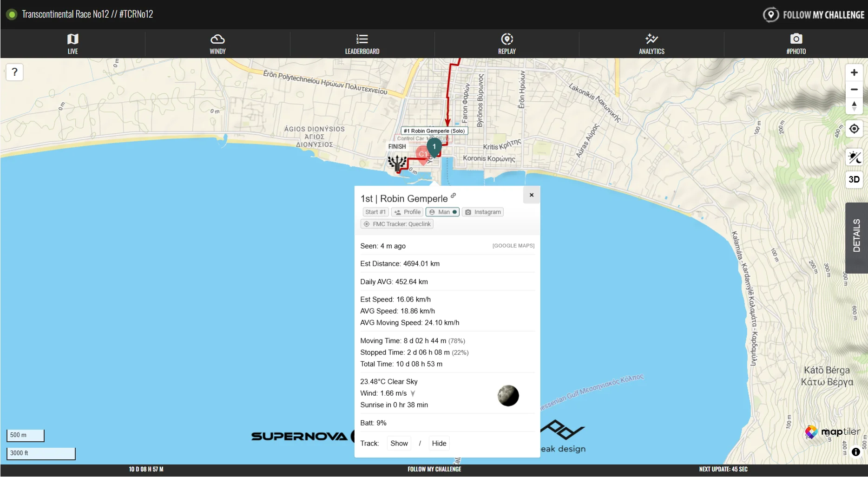Click the 'Batt: 9%' text
Image resolution: width=868 pixels, height=477 pixels.
click(374, 423)
